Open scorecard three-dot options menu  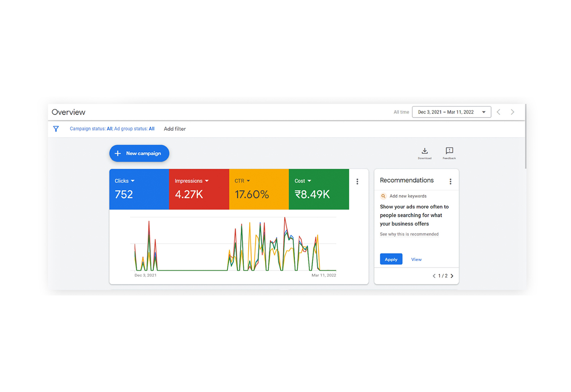[x=357, y=182]
